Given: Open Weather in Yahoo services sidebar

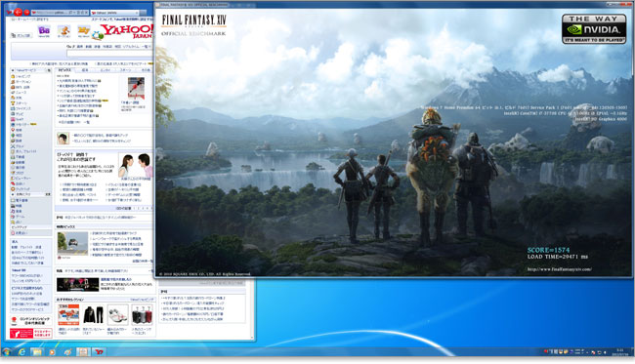Looking at the screenshot, I should (17, 98).
